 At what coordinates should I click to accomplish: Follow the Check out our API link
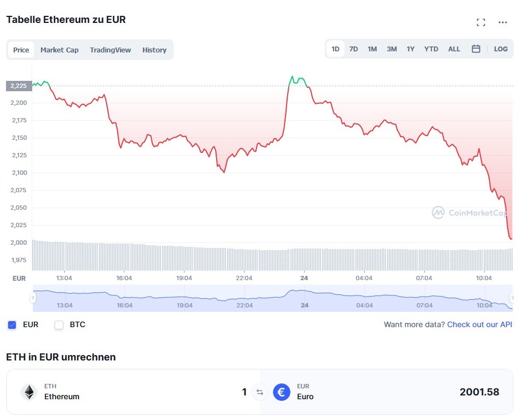click(479, 324)
